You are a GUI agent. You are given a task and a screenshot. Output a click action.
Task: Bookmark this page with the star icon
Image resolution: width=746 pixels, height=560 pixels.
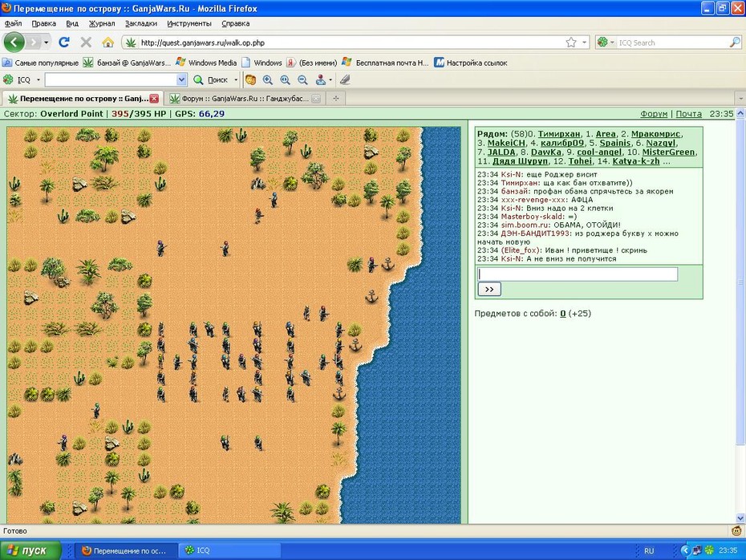[571, 43]
